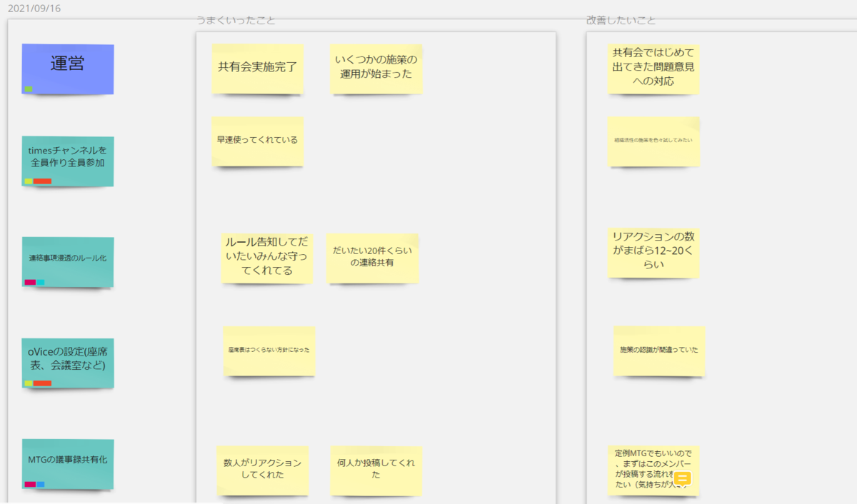857x504 pixels.
Task: Select the だいたい20件くらいの連絡共有 note
Action: (372, 258)
